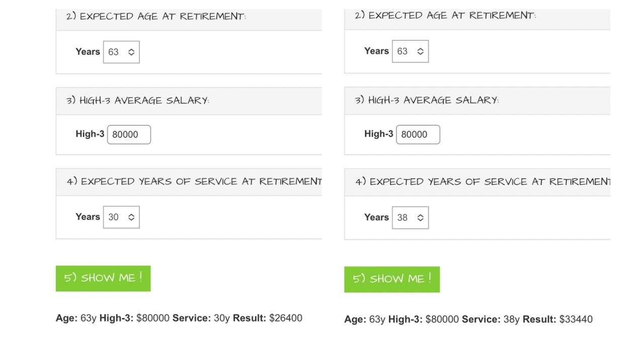Image resolution: width=644 pixels, height=337 pixels.
Task: Click Show Me button above the $33440 result
Action: [392, 279]
